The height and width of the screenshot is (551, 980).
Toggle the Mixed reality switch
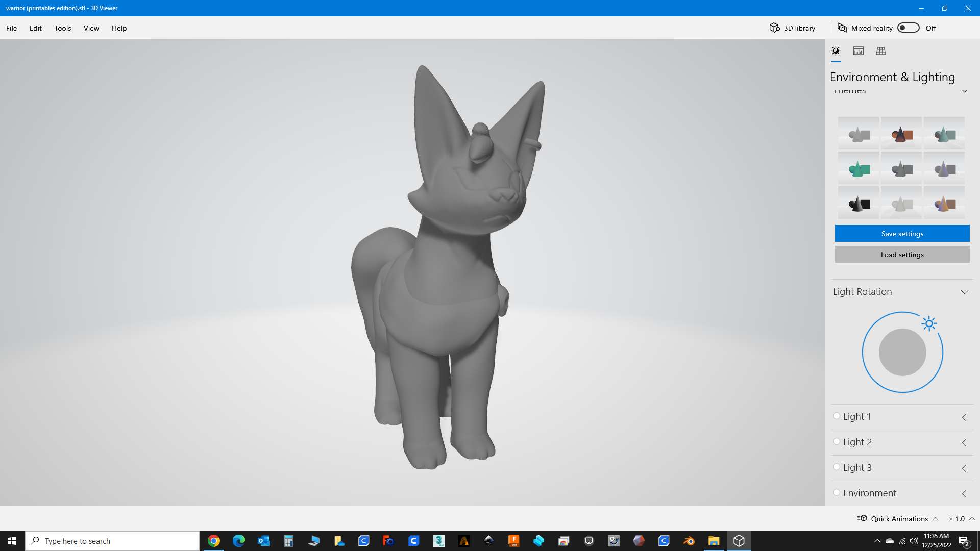(909, 28)
